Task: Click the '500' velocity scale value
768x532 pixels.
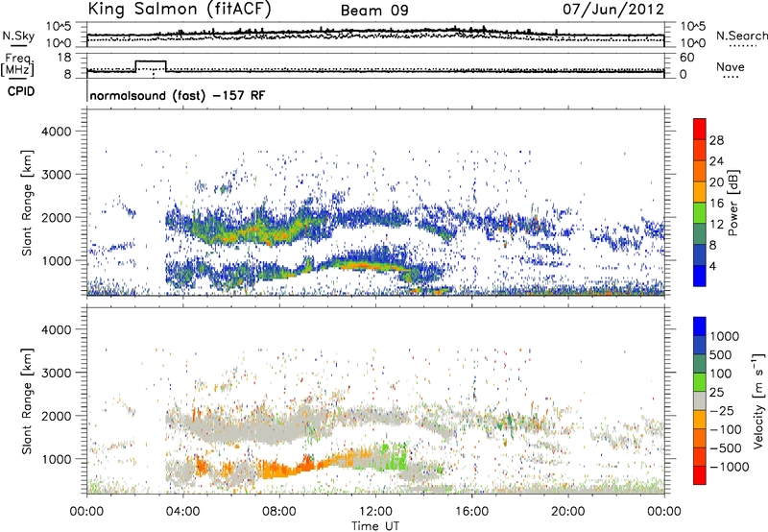Action: (x=721, y=354)
